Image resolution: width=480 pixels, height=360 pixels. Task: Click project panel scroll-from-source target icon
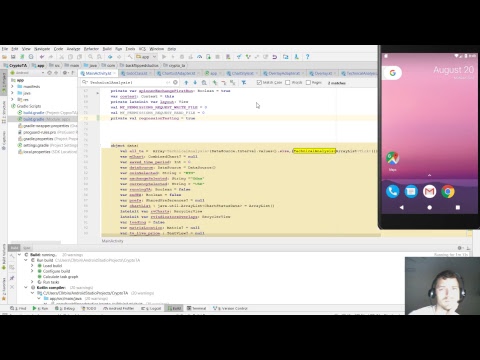tap(49, 73)
